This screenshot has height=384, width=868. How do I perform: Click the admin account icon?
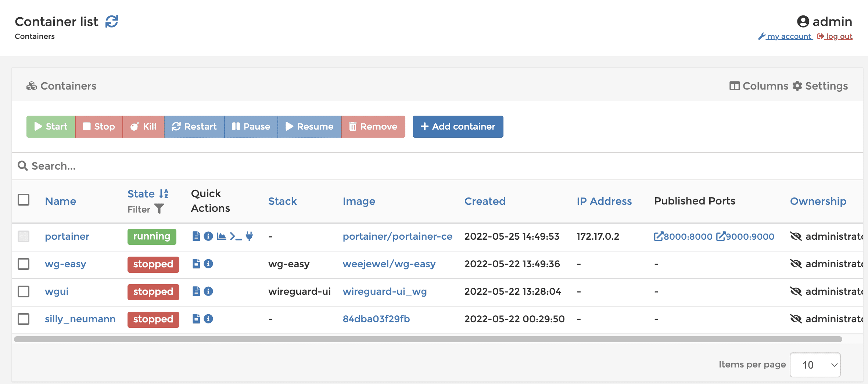point(803,21)
